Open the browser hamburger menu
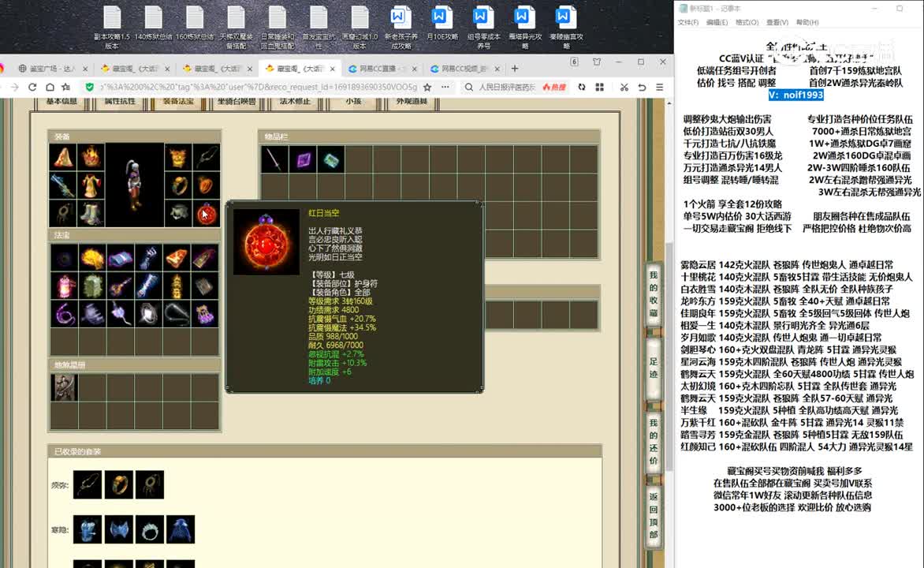924x568 pixels. [659, 88]
